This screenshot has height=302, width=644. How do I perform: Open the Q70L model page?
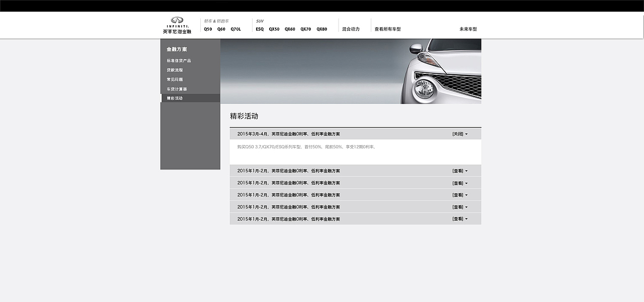click(x=236, y=29)
